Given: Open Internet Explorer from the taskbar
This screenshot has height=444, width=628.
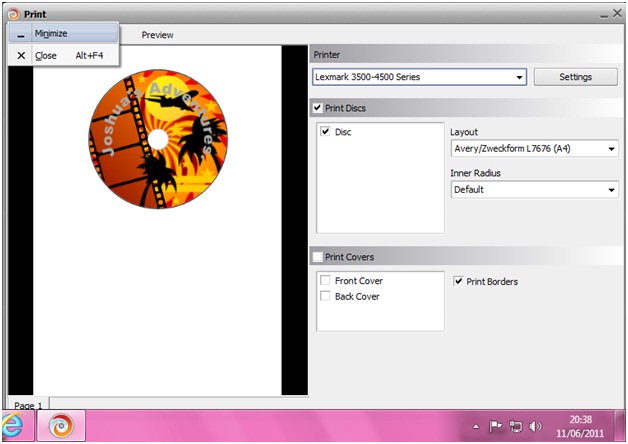Looking at the screenshot, I should (x=15, y=425).
